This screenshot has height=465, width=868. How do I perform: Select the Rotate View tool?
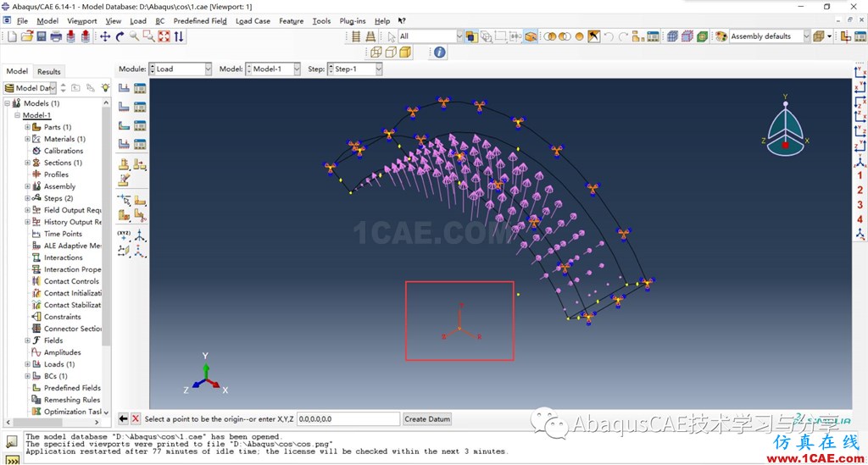(x=120, y=36)
